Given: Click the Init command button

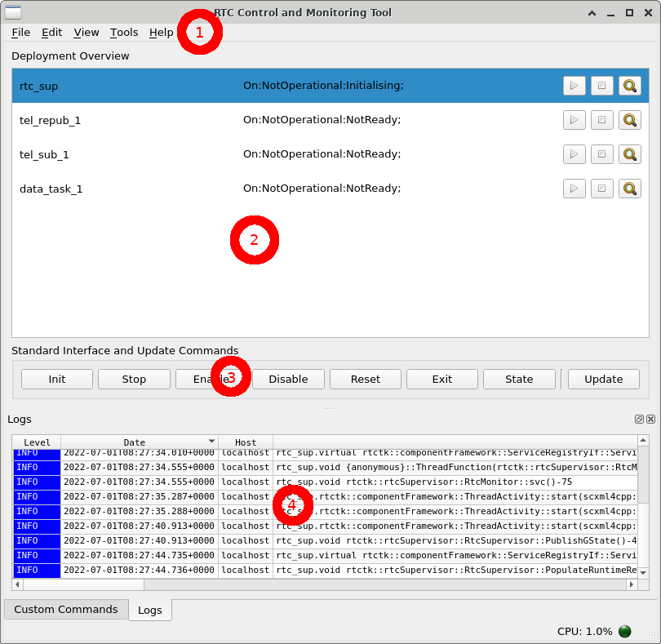Looking at the screenshot, I should [x=57, y=379].
